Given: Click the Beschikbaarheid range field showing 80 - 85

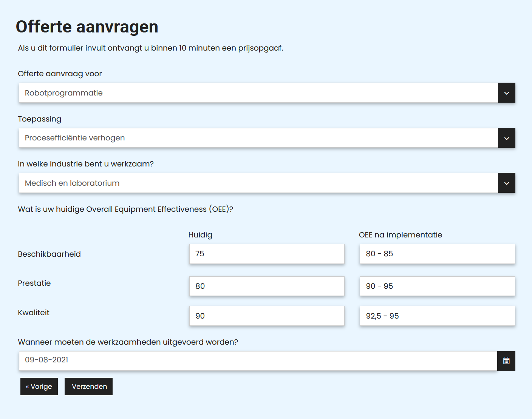Looking at the screenshot, I should (x=437, y=254).
